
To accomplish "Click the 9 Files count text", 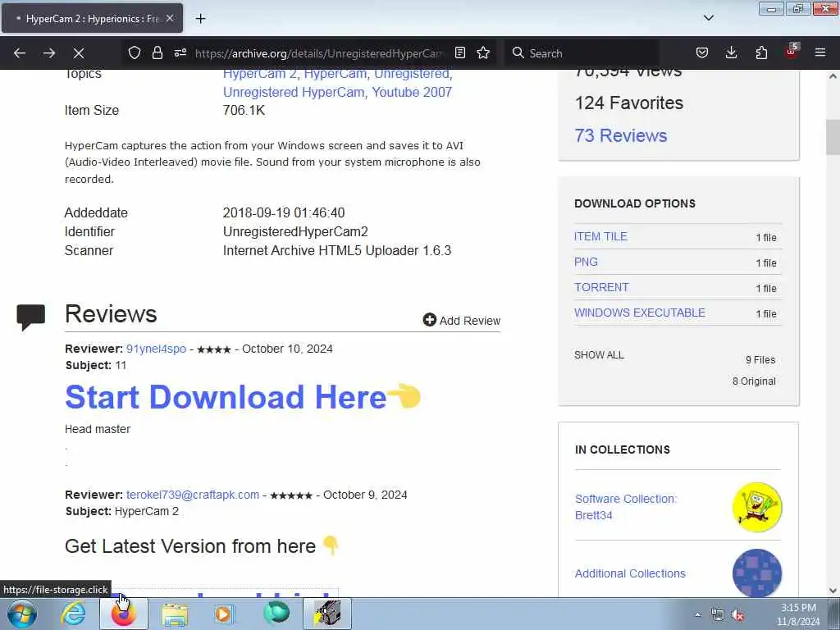I will click(x=760, y=360).
